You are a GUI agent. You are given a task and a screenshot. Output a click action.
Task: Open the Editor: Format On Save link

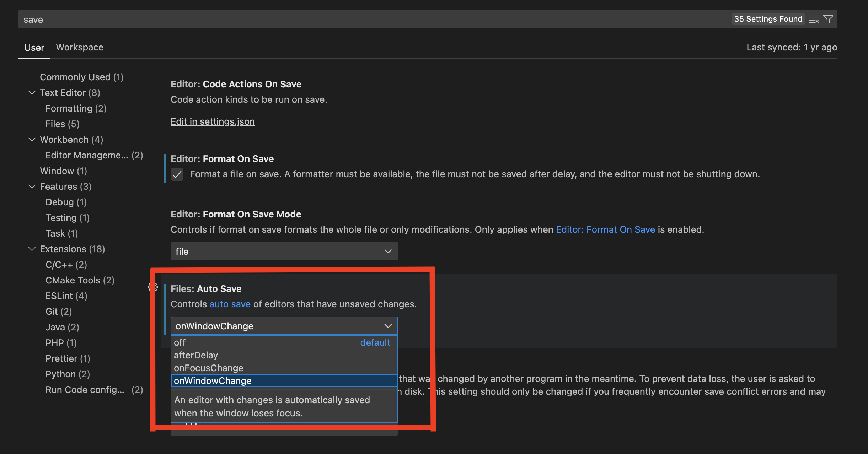click(x=605, y=229)
